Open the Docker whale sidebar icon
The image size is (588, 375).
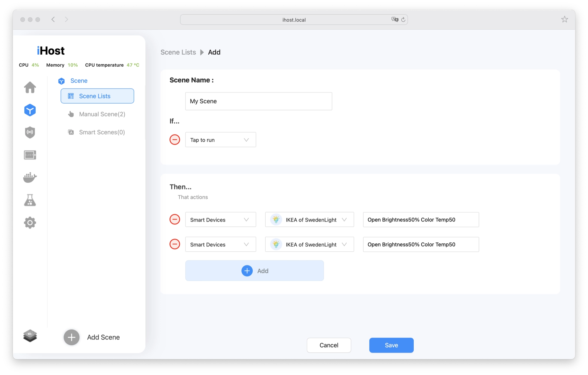point(30,177)
